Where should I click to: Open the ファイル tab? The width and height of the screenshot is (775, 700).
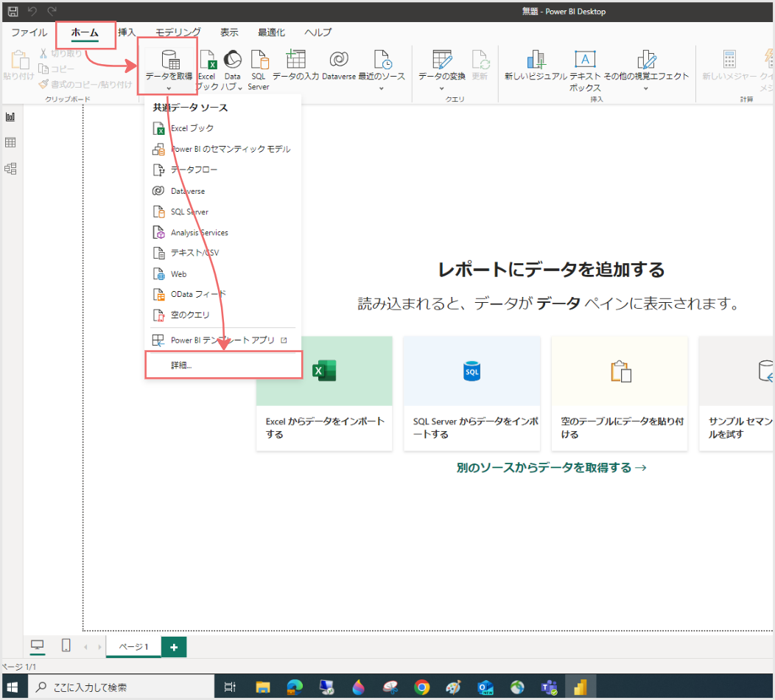(29, 32)
